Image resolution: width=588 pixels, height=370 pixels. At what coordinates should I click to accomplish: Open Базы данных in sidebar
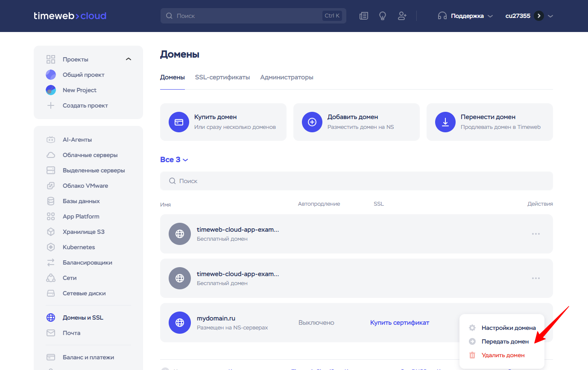tap(81, 201)
